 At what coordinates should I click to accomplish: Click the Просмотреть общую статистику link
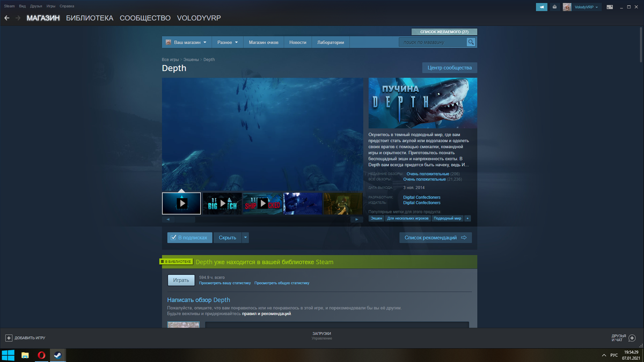click(x=282, y=283)
